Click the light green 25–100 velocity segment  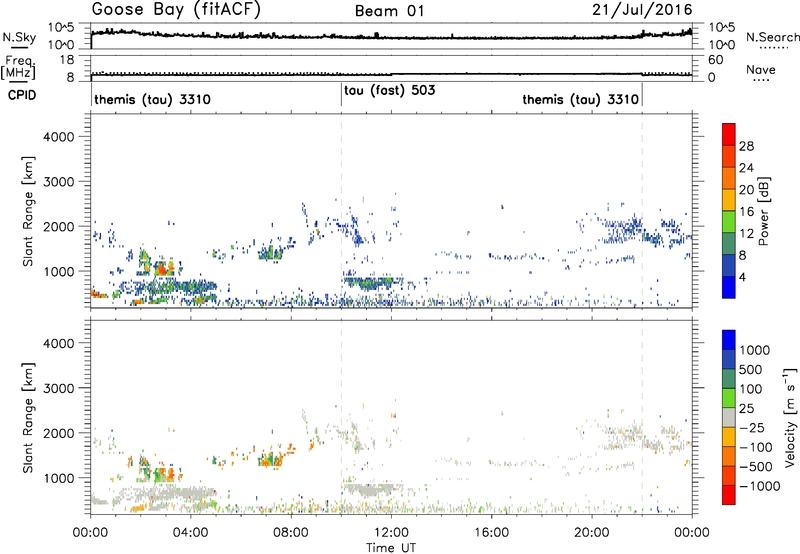click(x=729, y=398)
